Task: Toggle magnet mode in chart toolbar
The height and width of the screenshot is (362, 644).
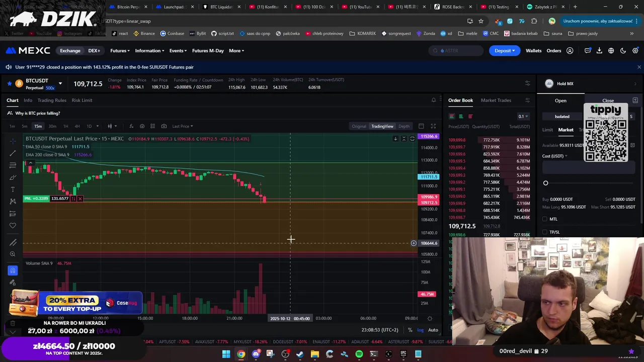Action: 13,270
